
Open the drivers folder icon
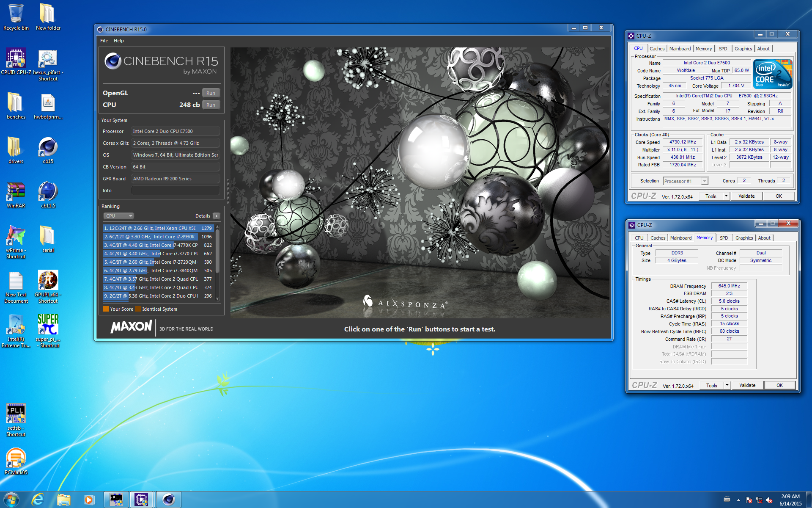(16, 150)
